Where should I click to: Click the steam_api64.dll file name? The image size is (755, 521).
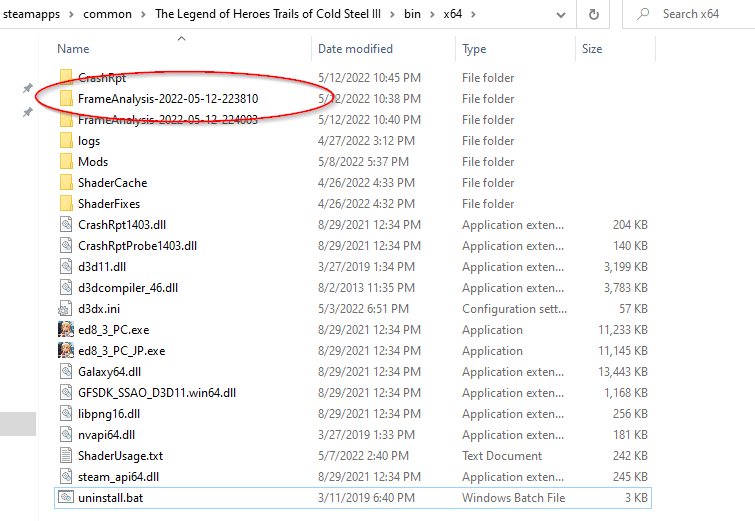[x=118, y=477]
